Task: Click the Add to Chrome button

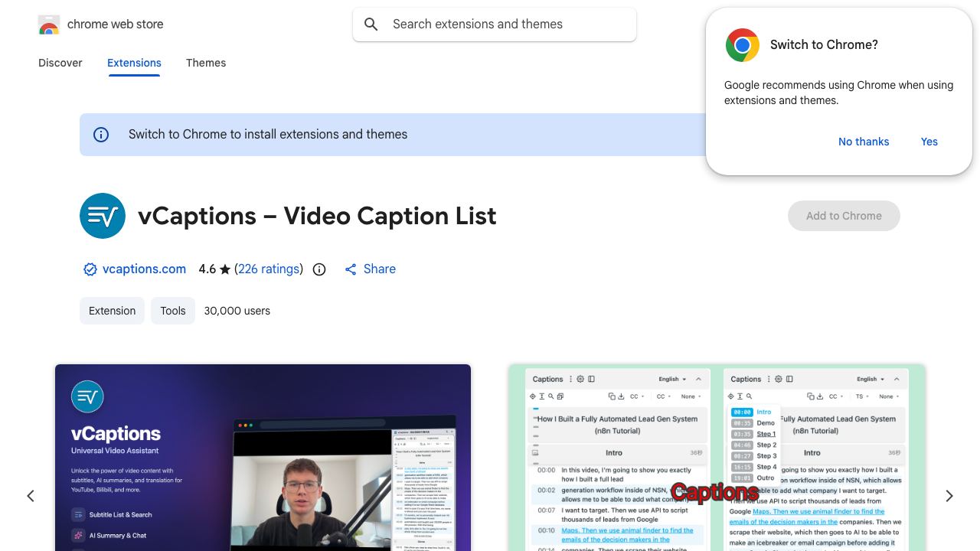Action: click(844, 216)
